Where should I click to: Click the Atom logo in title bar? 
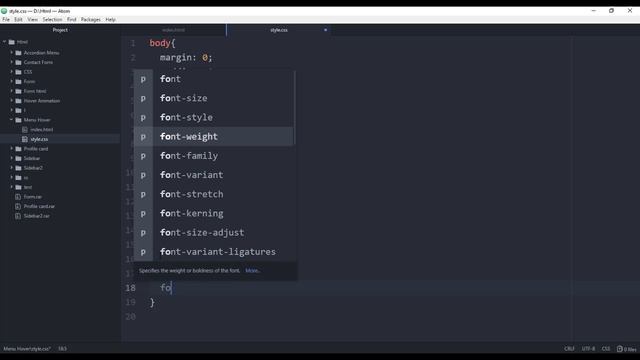coord(4,11)
